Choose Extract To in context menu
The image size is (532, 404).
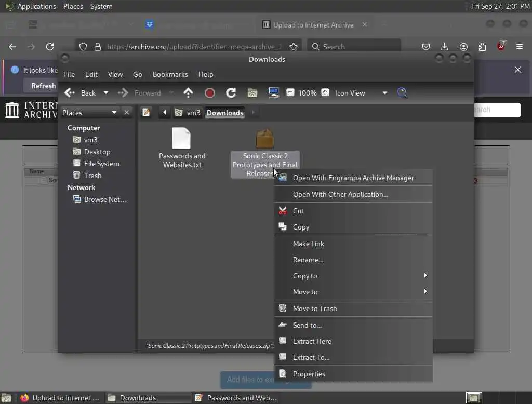(x=353, y=357)
